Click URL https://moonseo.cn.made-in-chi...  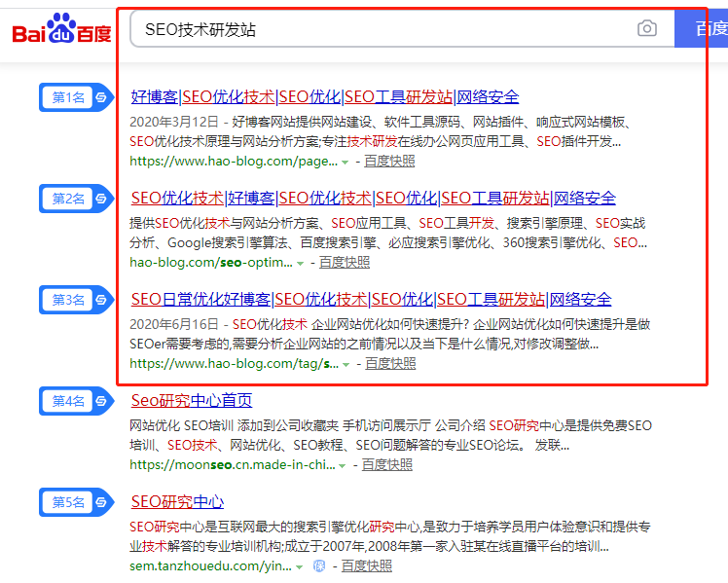[233, 465]
